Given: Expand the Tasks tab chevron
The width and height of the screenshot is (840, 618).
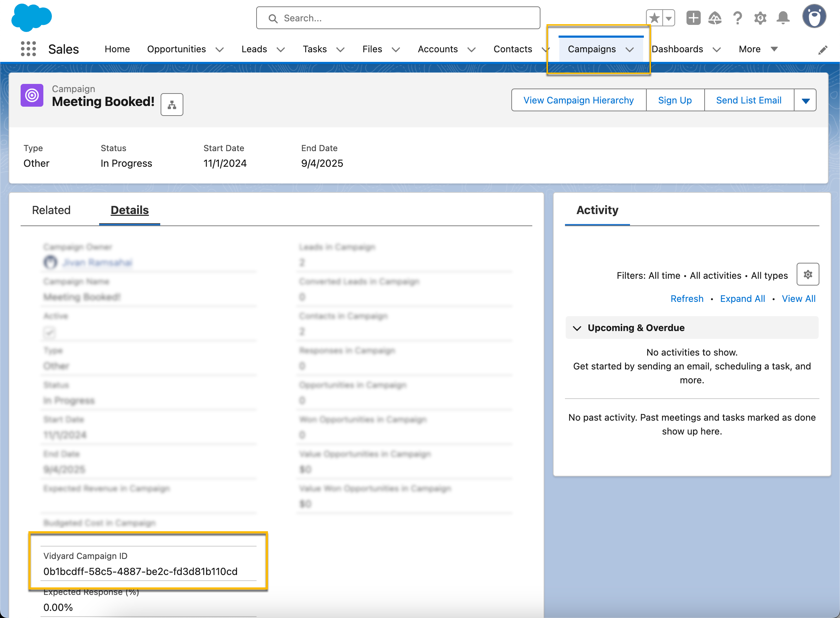Looking at the screenshot, I should (340, 50).
